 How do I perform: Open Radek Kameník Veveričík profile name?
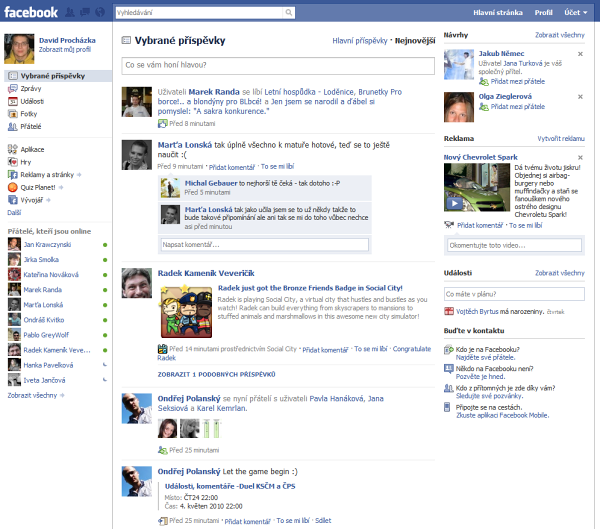(x=206, y=273)
